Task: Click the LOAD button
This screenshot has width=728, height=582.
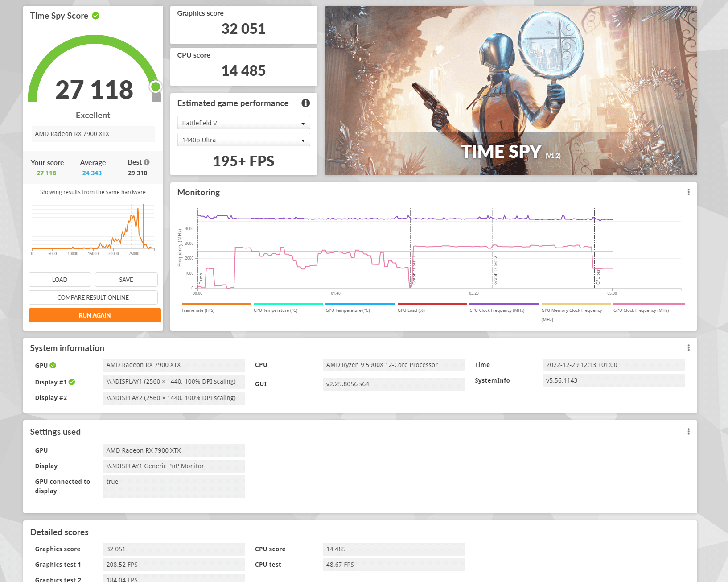Action: 60,280
